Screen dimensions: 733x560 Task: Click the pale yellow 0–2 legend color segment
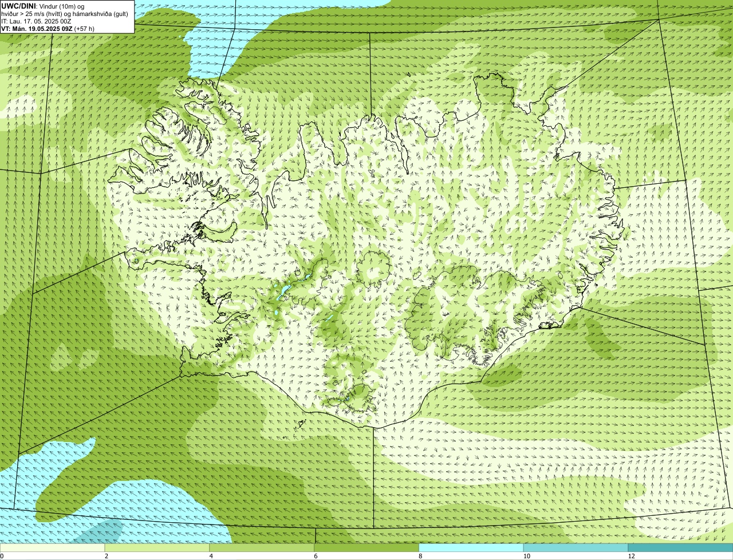[x=52, y=547]
